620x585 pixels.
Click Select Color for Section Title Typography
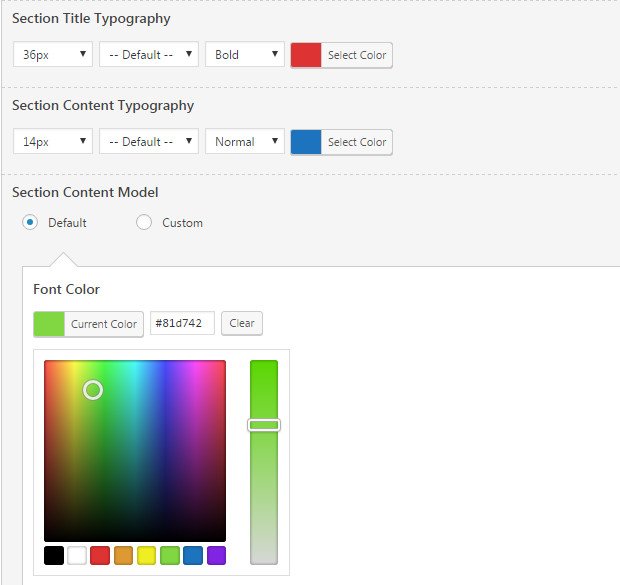coord(357,55)
